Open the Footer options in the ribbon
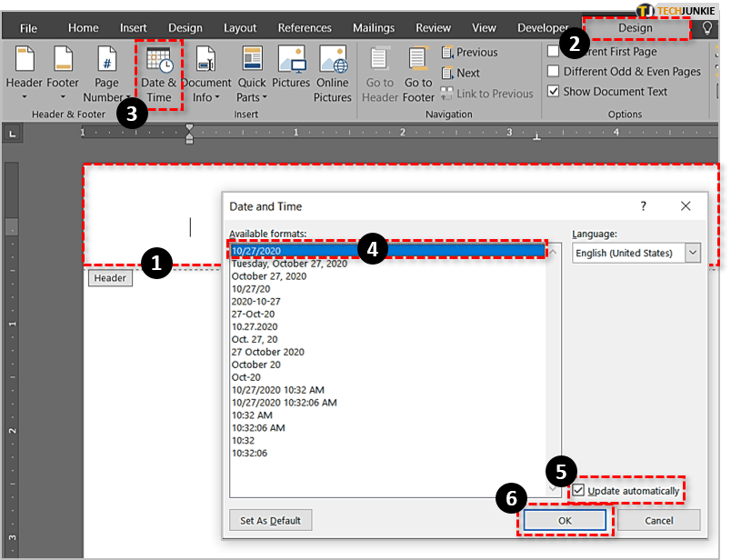 63,64
